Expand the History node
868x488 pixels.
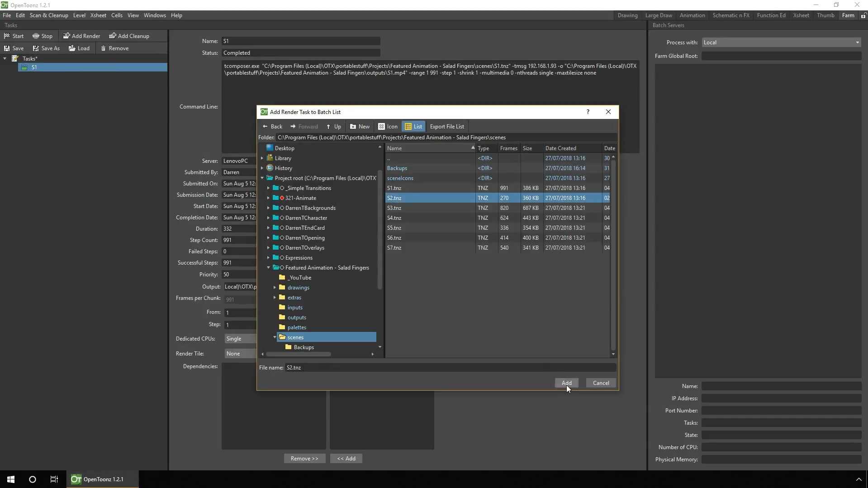(262, 168)
